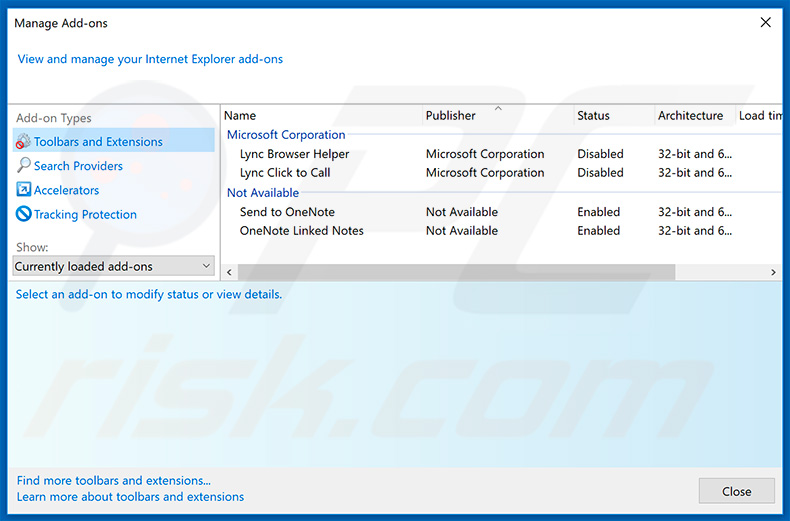The height and width of the screenshot is (521, 790).
Task: Open Learn more about toolbars and extensions
Action: click(x=130, y=497)
